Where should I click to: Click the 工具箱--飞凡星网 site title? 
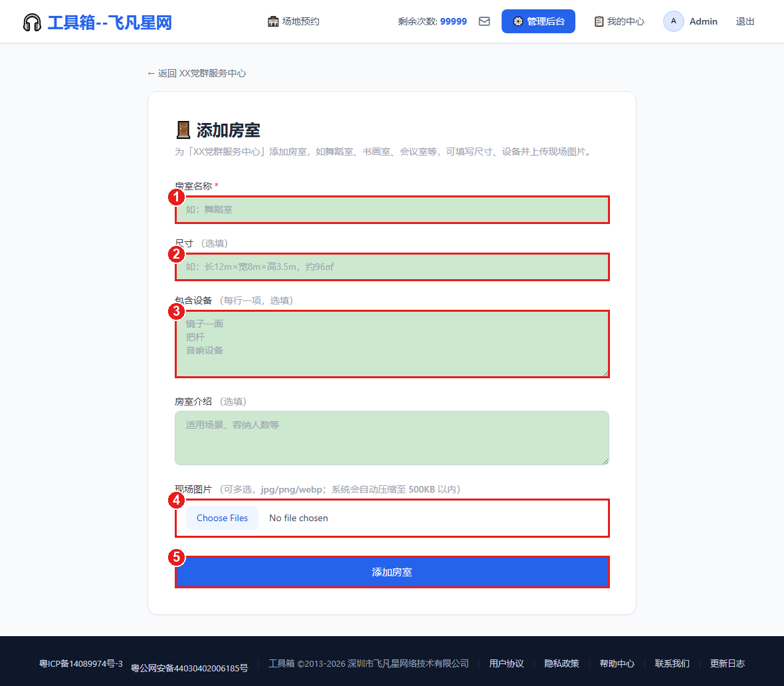tap(110, 23)
